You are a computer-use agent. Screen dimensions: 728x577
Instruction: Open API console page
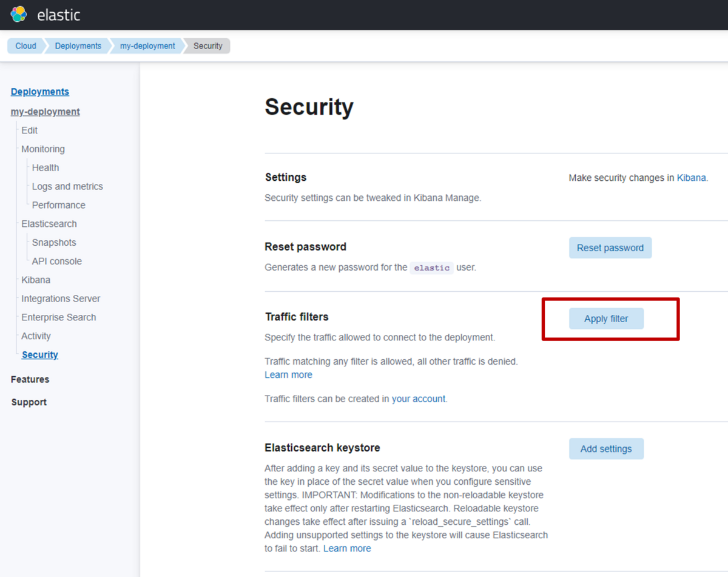[x=57, y=262]
